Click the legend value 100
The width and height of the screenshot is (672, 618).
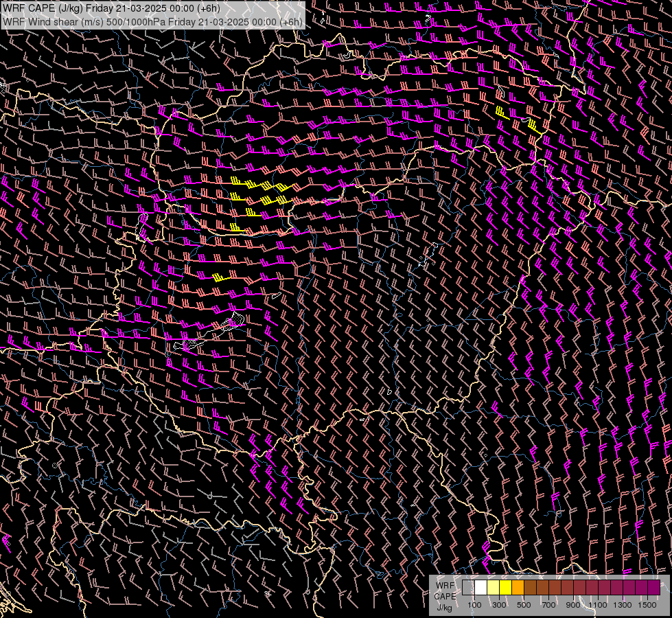[474, 605]
